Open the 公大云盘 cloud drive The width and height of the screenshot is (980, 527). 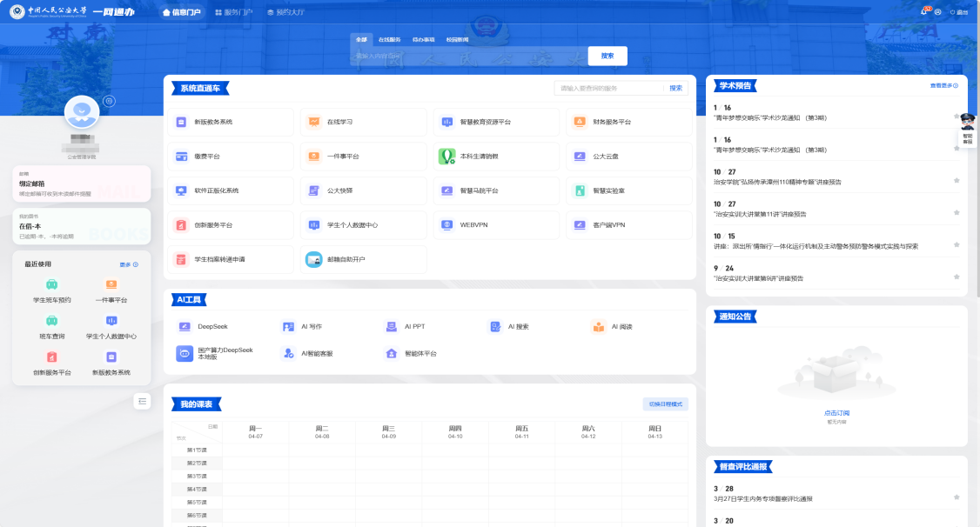tap(605, 157)
